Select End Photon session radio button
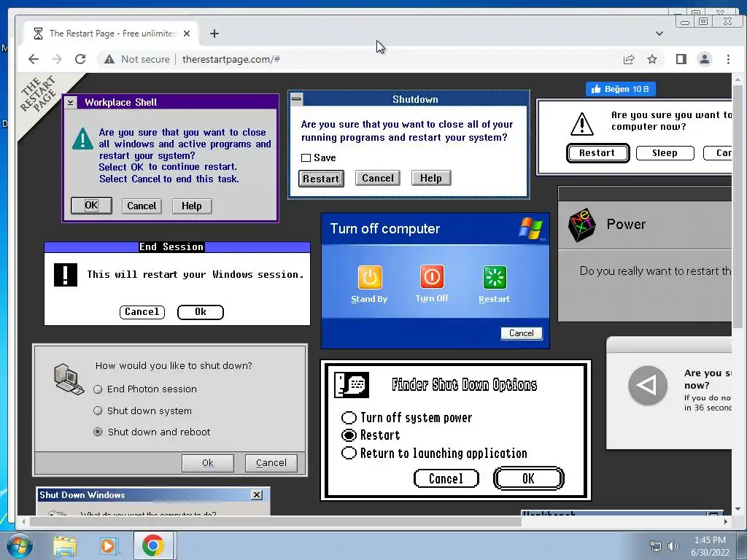Screen dimensions: 747x560 click(x=98, y=389)
